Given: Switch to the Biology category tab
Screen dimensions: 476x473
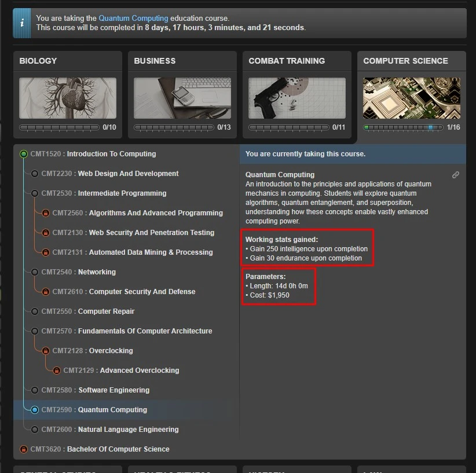Looking at the screenshot, I should 67,61.
